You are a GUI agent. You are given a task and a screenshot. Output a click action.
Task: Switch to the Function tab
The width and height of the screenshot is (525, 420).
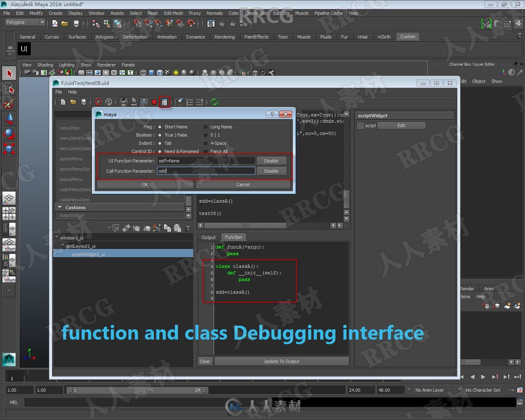pos(234,237)
